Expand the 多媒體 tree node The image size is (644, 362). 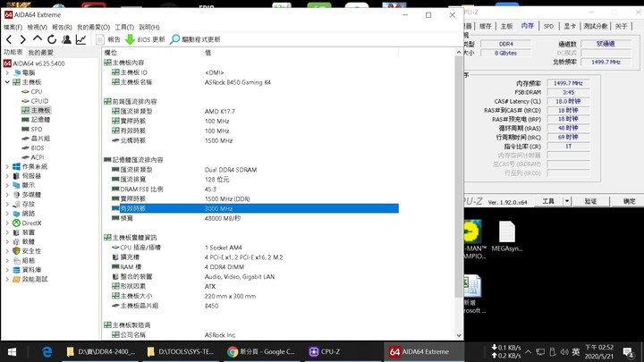coord(7,195)
